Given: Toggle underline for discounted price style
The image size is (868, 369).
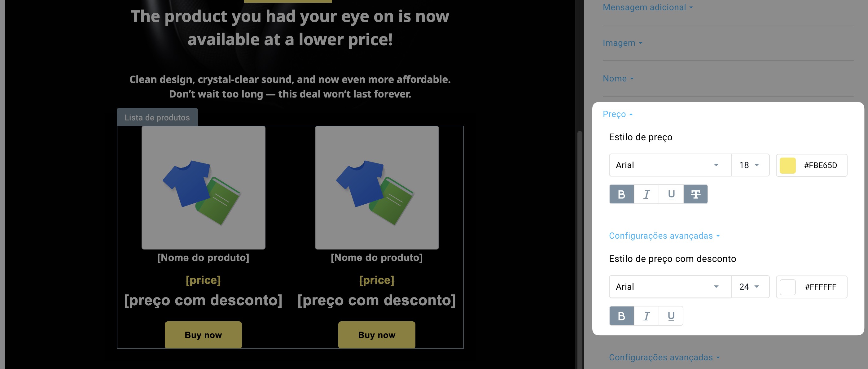Looking at the screenshot, I should 671,316.
